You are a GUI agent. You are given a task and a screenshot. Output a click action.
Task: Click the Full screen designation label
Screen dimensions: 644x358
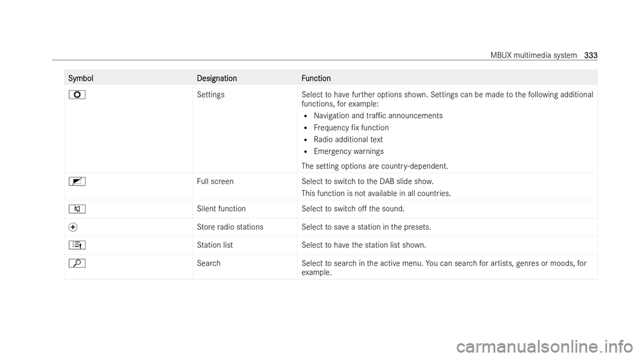tap(215, 181)
